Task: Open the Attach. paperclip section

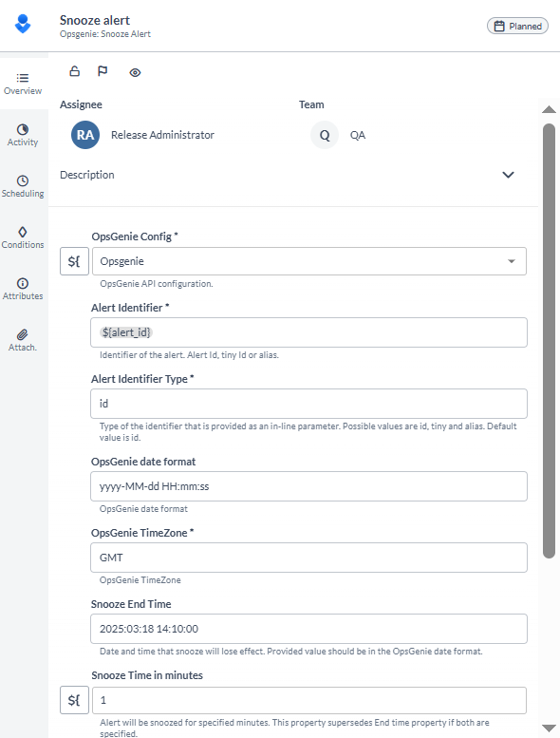Action: tap(23, 340)
